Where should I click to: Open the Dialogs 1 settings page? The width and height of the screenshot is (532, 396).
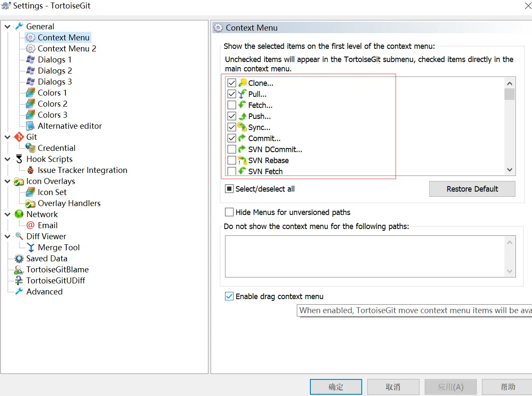[55, 59]
